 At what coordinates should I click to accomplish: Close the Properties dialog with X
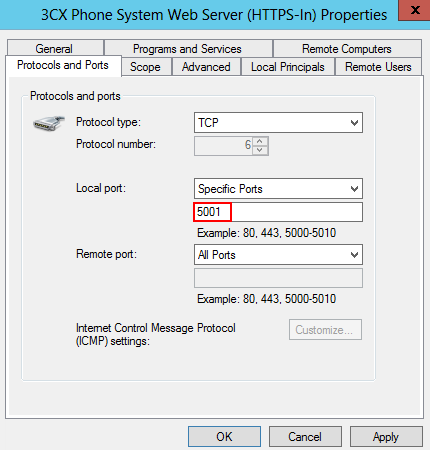coord(414,10)
